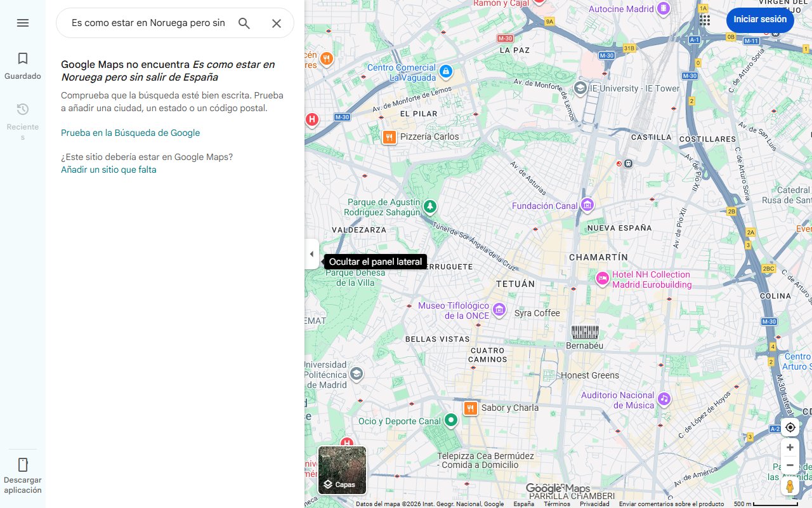Follow the Prueba en la Búsqueda de Google link
Image resolution: width=812 pixels, height=508 pixels.
pos(130,133)
